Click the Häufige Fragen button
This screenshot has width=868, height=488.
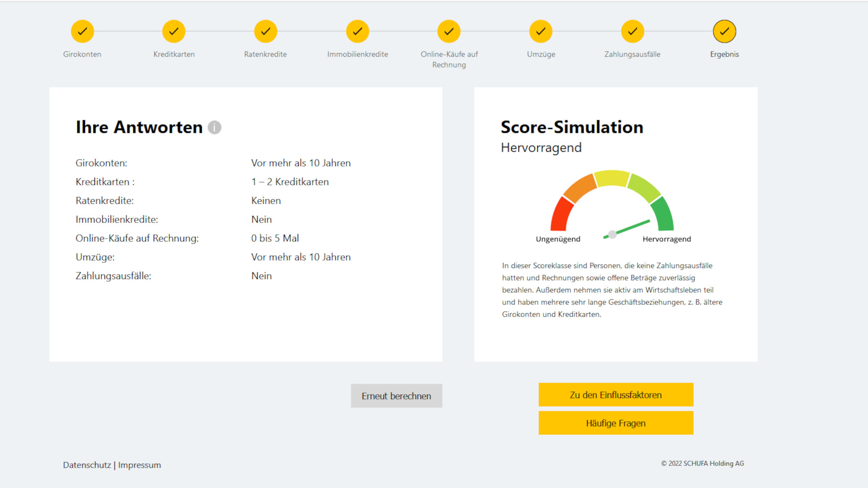[615, 423]
